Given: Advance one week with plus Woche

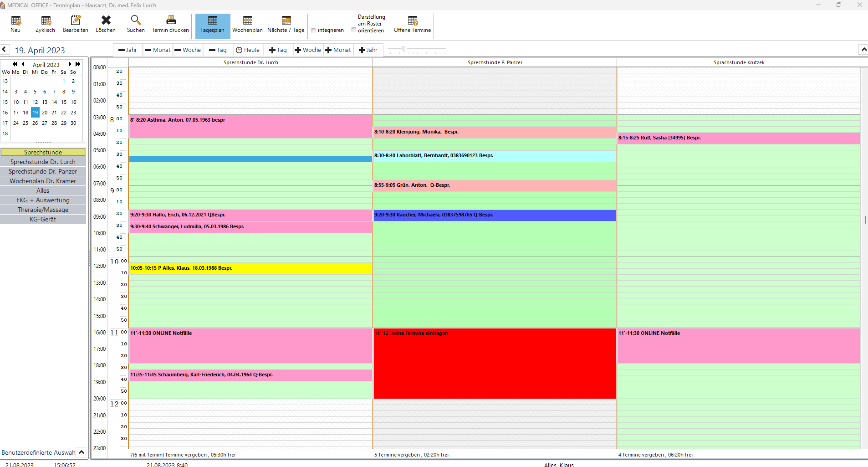Looking at the screenshot, I should point(308,50).
